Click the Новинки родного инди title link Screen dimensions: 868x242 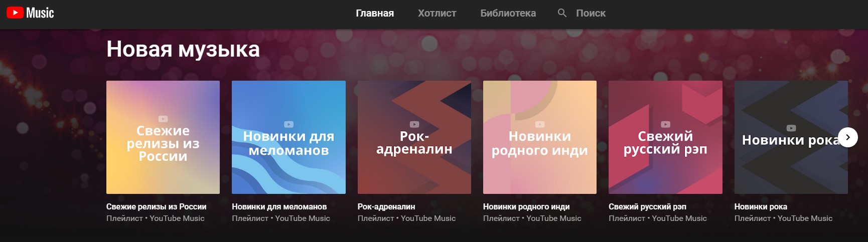point(526,206)
